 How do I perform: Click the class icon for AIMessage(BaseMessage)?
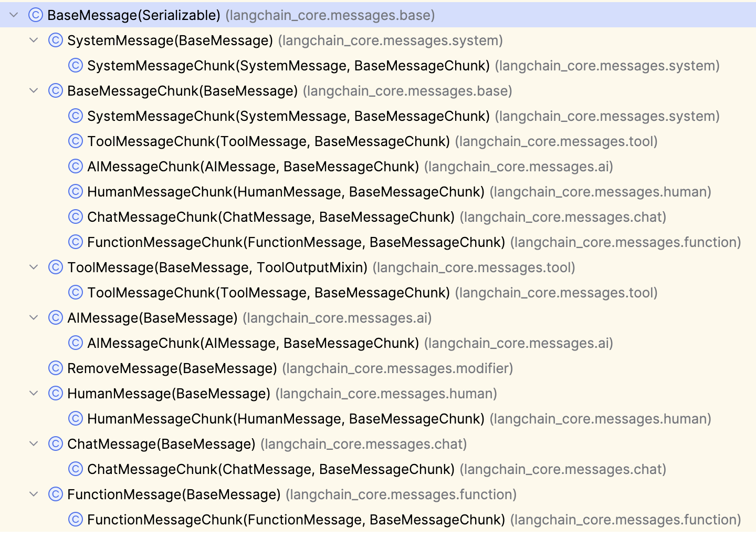coord(55,318)
